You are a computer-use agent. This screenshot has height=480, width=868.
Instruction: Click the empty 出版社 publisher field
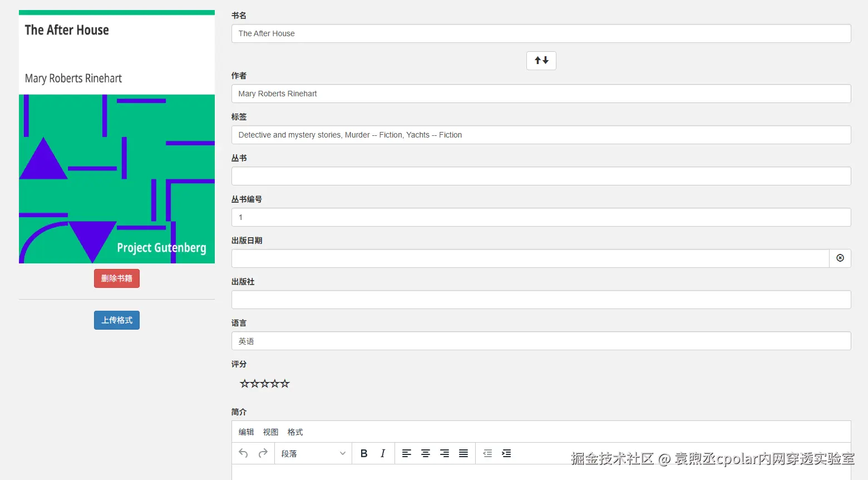(x=541, y=300)
